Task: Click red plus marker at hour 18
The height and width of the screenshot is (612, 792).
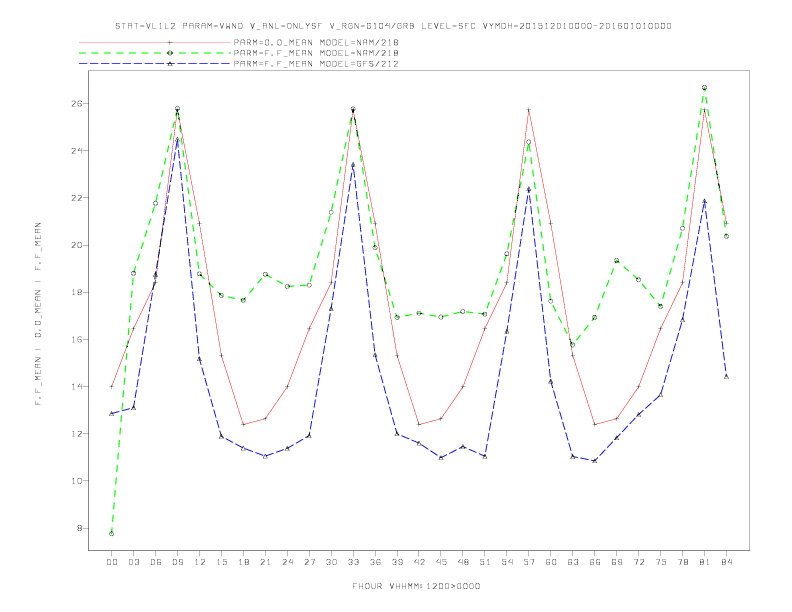Action: point(243,424)
